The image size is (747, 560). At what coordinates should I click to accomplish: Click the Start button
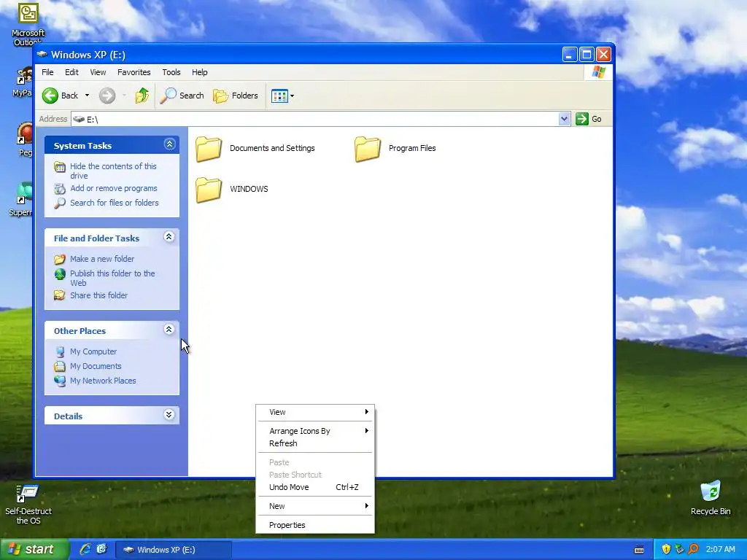[34, 550]
